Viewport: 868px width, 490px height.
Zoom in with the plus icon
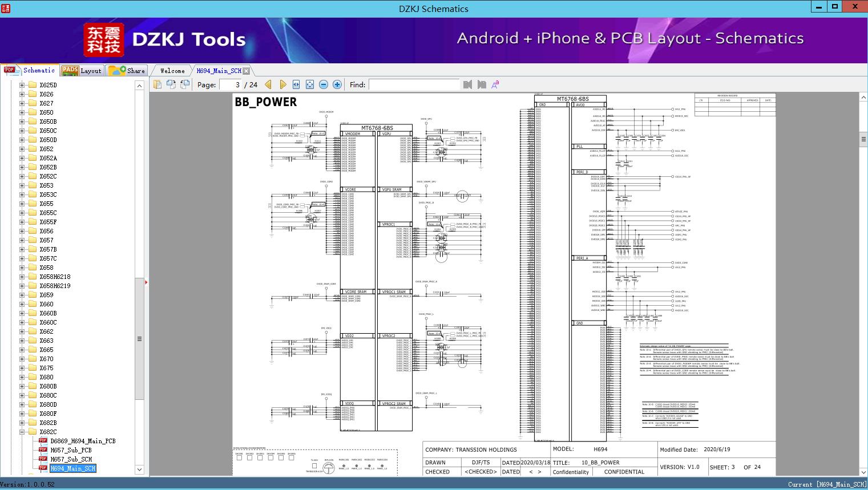click(x=337, y=84)
